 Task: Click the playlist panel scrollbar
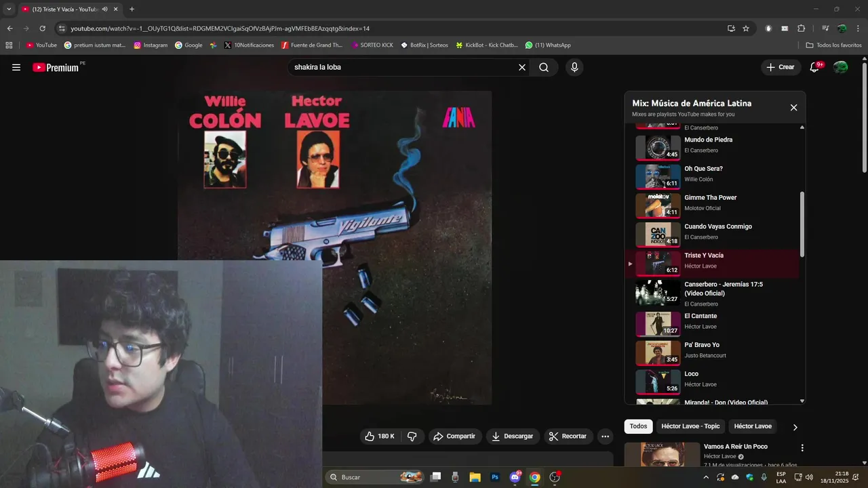pyautogui.click(x=802, y=224)
